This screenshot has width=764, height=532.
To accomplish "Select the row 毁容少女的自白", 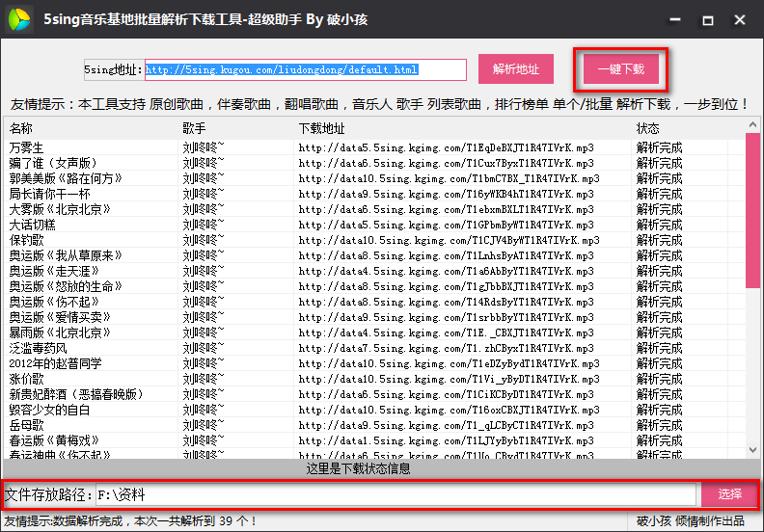I will coord(374,410).
